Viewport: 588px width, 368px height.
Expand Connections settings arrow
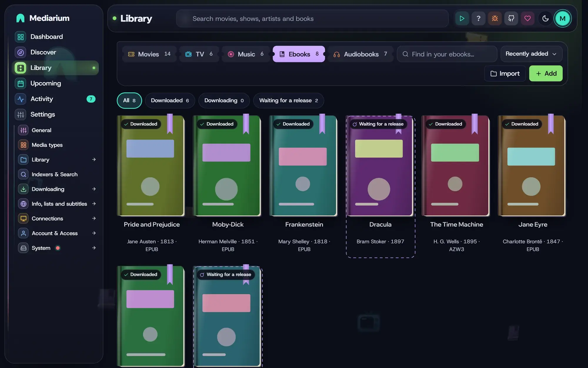94,218
